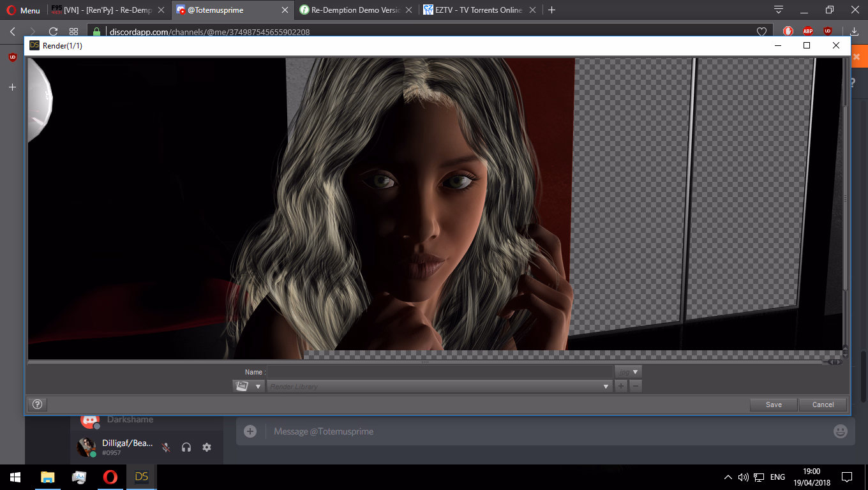Open the jpg file format dropdown
Image resolution: width=868 pixels, height=490 pixels.
[628, 372]
